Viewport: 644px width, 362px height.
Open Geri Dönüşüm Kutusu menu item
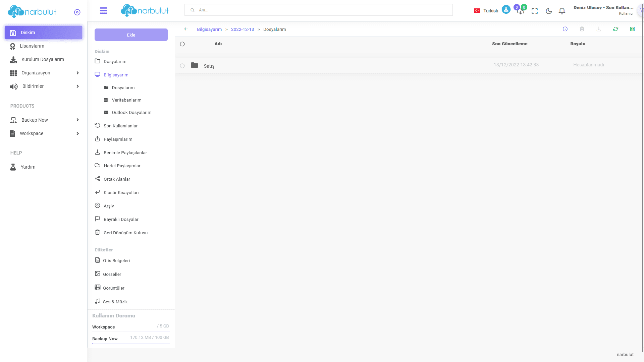coord(125,233)
